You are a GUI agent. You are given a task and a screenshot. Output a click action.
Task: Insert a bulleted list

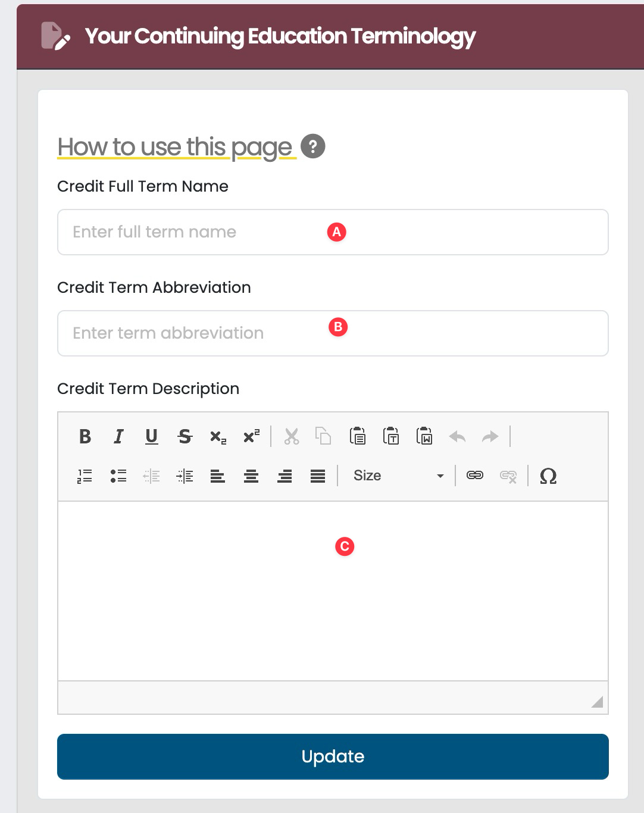[x=118, y=476]
